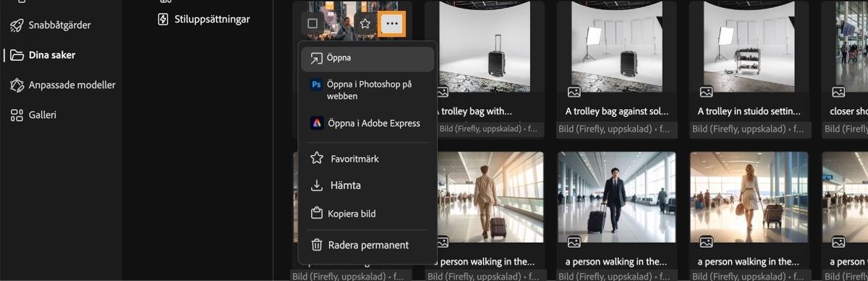Screen dimensions: 868x281
Task: Go to Anpassade modeller
Action: coord(62,85)
